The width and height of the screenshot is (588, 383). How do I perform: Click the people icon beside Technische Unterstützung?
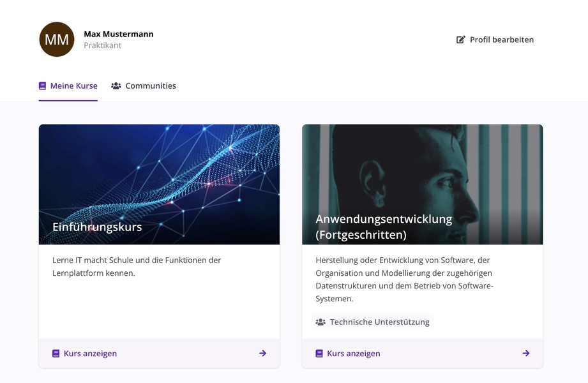320,322
